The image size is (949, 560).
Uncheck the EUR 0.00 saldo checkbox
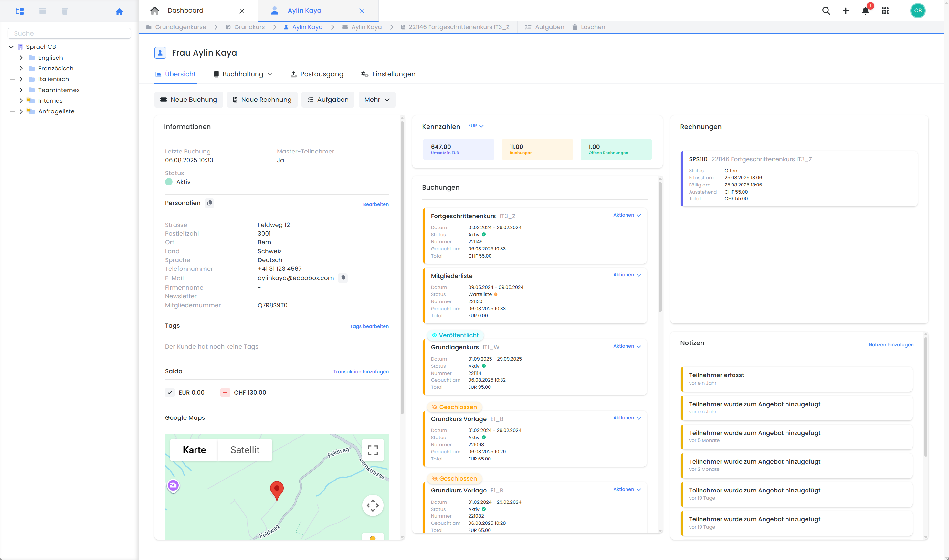[170, 393]
